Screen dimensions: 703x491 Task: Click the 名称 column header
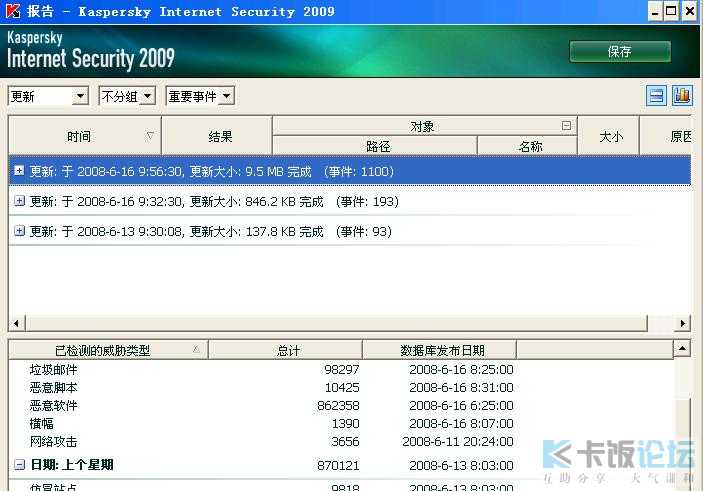click(527, 146)
